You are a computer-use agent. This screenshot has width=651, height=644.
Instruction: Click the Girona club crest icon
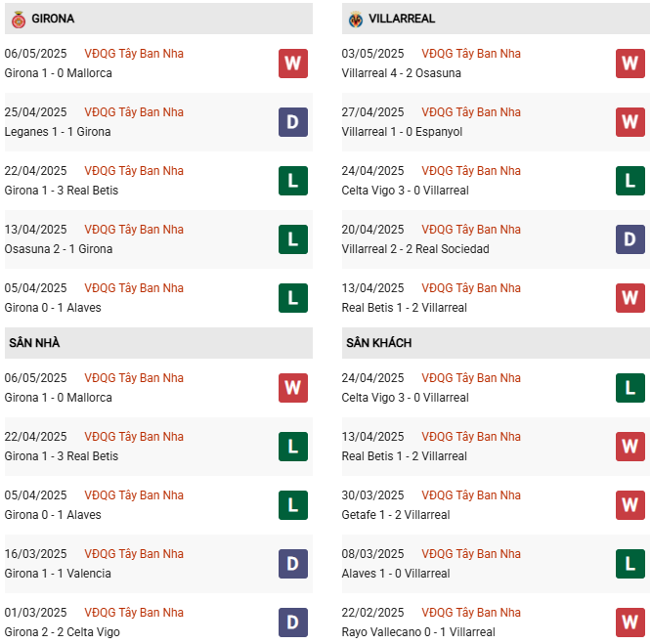19,20
